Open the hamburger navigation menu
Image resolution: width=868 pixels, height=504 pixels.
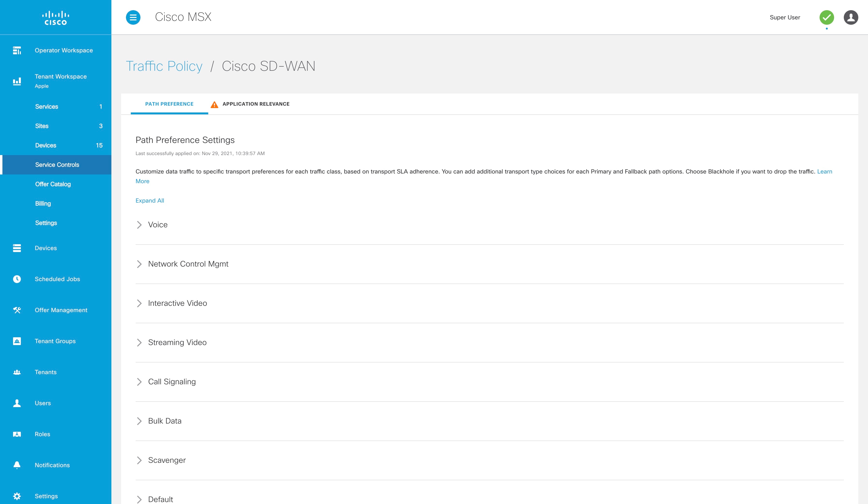coord(133,17)
